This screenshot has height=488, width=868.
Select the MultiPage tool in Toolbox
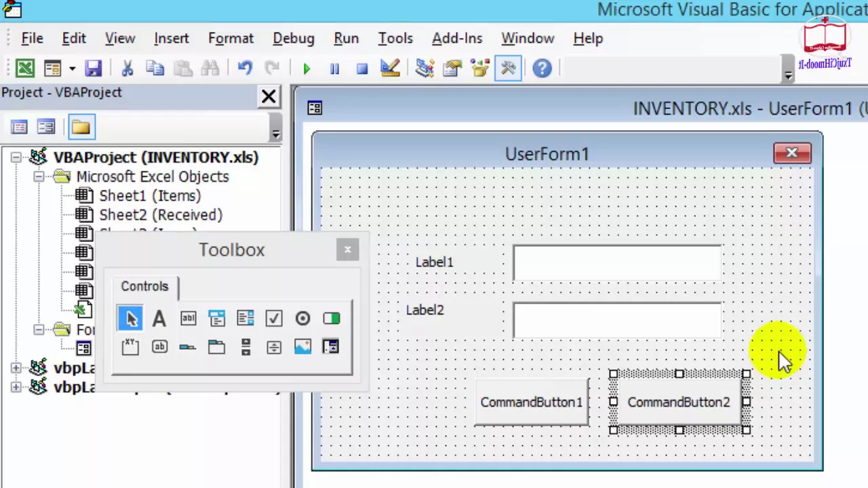click(216, 347)
